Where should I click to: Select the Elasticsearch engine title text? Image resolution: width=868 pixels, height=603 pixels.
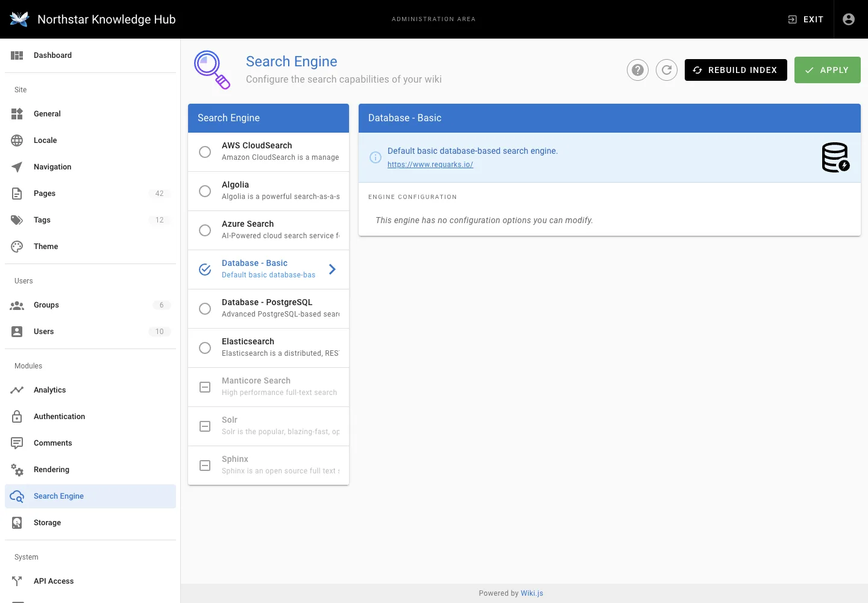[248, 341]
